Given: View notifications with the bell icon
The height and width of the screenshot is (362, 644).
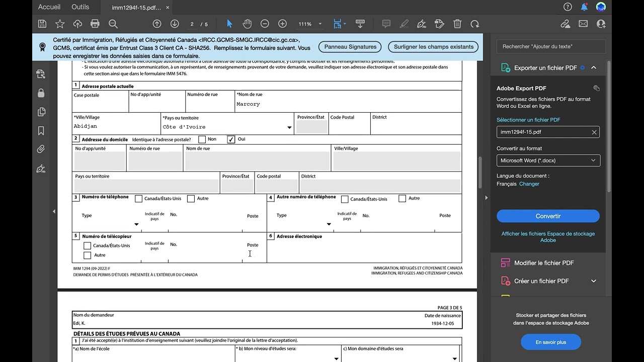Looking at the screenshot, I should [x=584, y=7].
